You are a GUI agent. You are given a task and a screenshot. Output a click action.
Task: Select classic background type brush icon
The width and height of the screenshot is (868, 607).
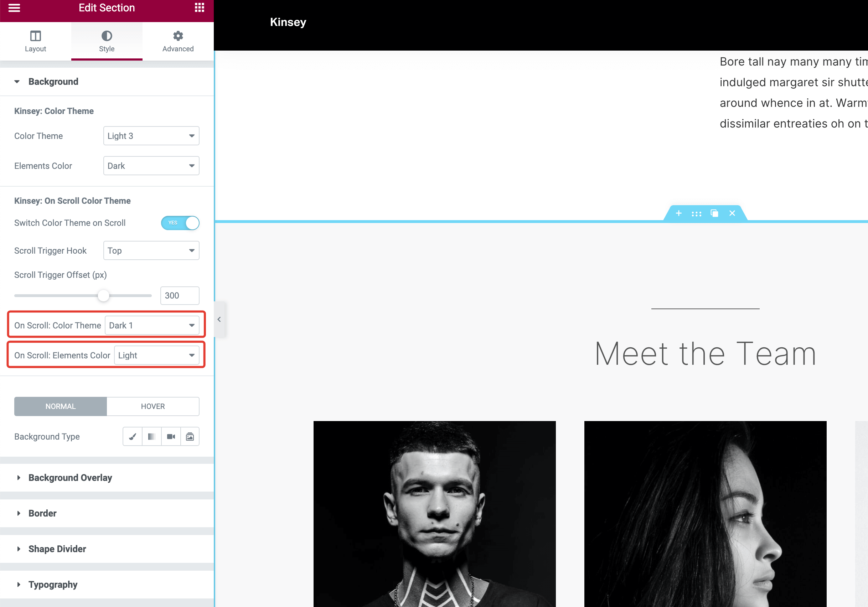point(132,436)
